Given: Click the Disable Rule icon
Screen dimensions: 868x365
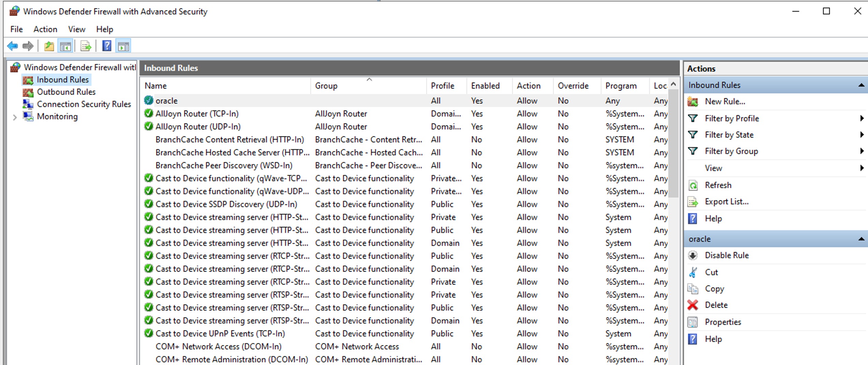Looking at the screenshot, I should pyautogui.click(x=693, y=255).
